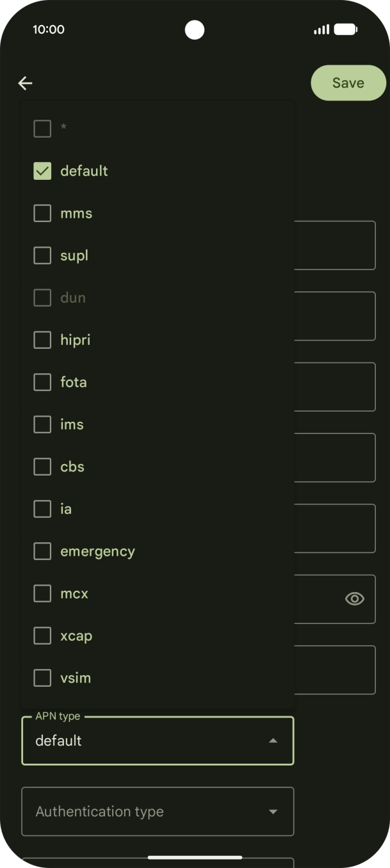Uncheck the default APN type checkbox
This screenshot has height=868, width=390.
click(x=42, y=171)
